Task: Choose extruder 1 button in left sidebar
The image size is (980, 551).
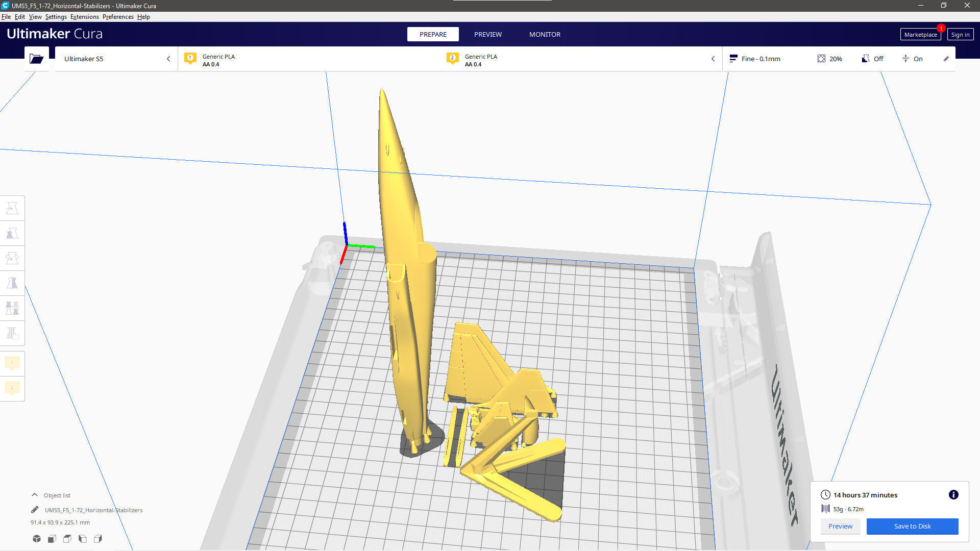Action: coord(12,363)
